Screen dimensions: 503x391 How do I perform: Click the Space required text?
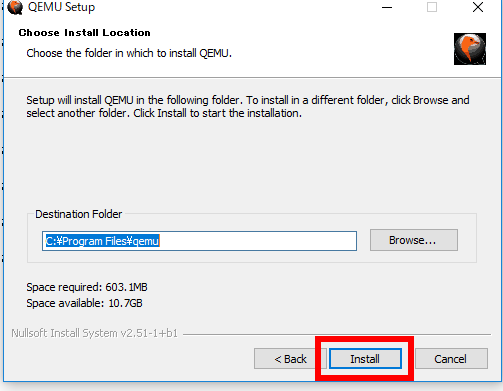(x=87, y=287)
